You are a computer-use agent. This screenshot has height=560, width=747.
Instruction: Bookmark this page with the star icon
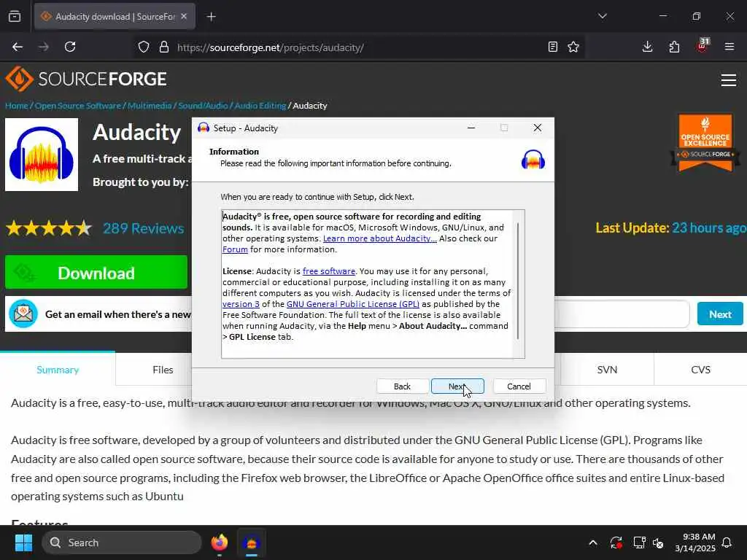point(573,47)
